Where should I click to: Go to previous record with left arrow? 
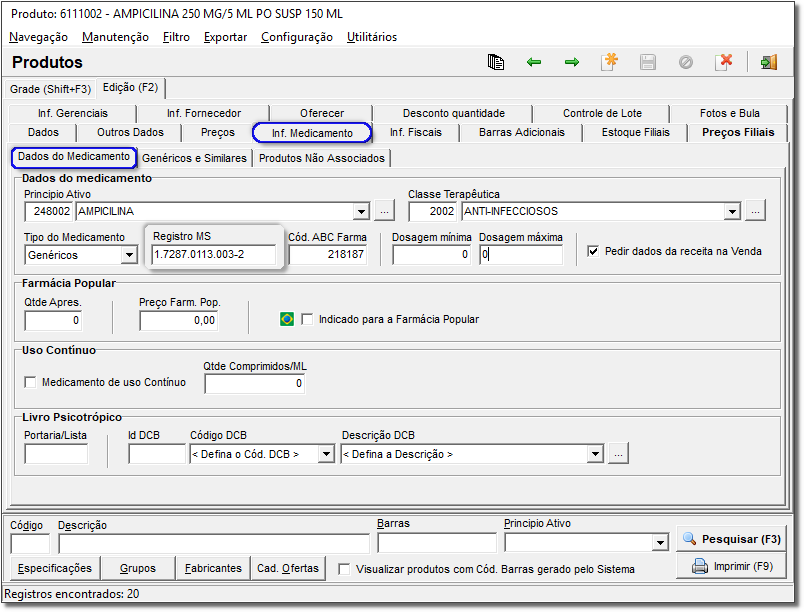coord(534,62)
